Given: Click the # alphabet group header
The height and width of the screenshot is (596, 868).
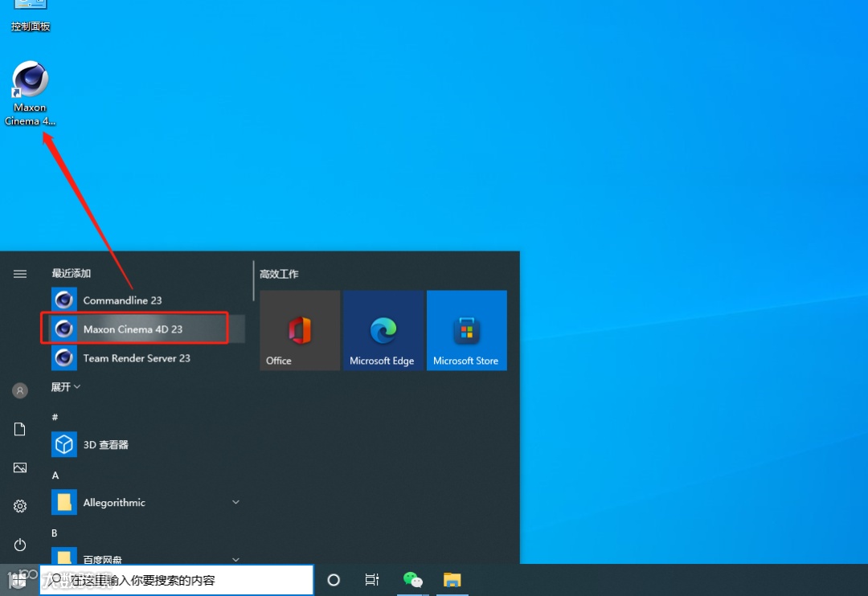Looking at the screenshot, I should click(x=55, y=417).
